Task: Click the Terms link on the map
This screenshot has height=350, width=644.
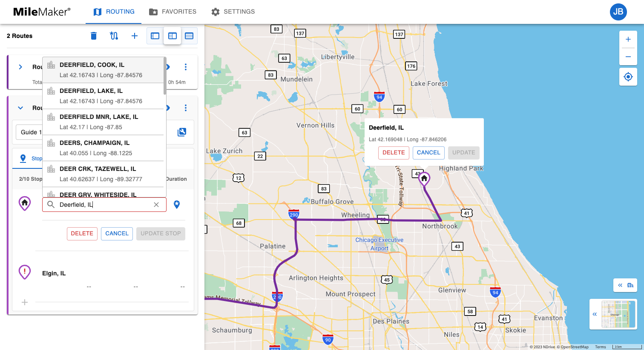Action: coord(601,347)
